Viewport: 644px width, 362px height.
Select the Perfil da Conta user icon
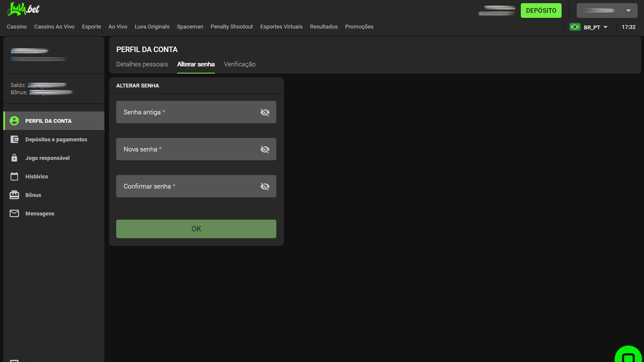point(14,121)
